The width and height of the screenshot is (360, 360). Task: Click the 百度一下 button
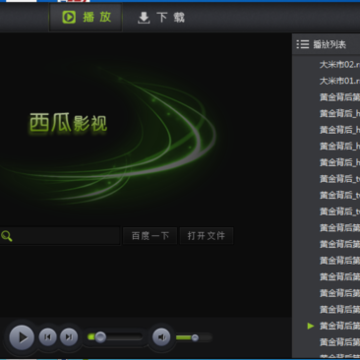(150, 236)
